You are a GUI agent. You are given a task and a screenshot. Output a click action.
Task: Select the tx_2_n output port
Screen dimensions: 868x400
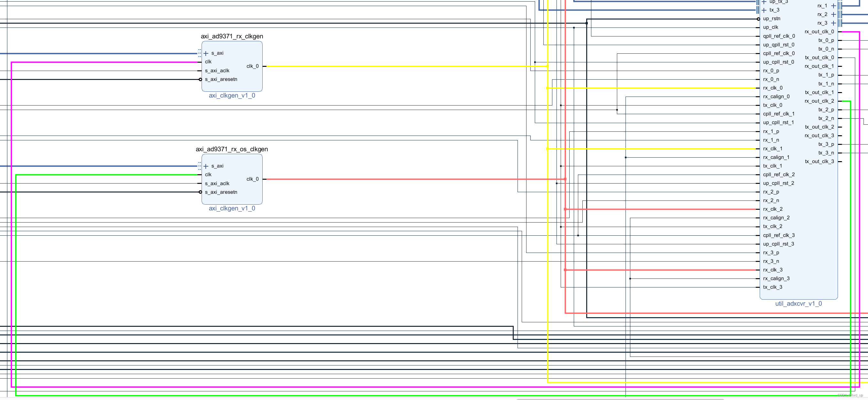826,118
